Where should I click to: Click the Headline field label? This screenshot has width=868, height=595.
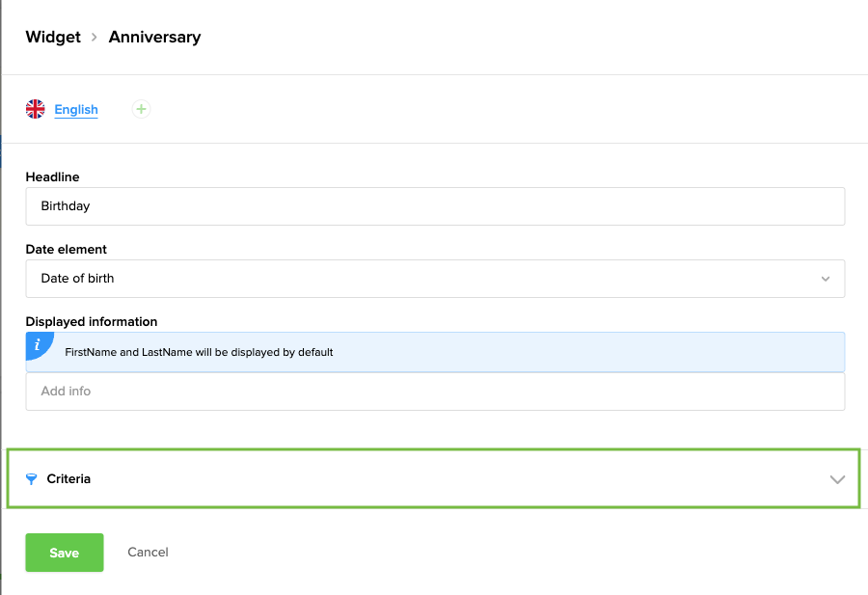pos(53,177)
